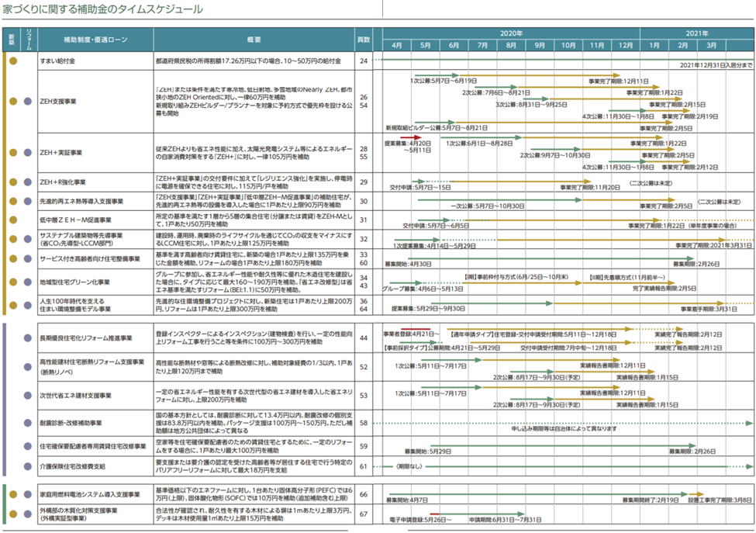Click the label 1次提案募集:4月14日〜5月29日

(x=435, y=246)
